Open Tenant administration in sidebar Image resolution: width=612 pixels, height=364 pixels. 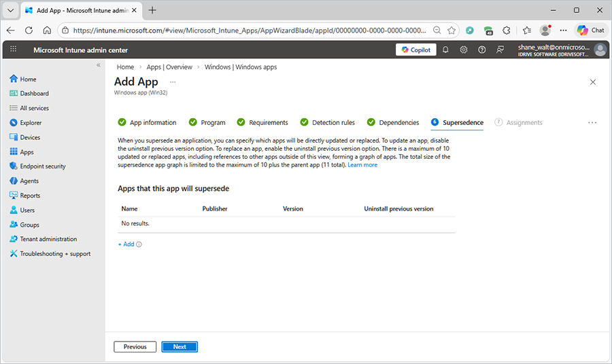[48, 239]
